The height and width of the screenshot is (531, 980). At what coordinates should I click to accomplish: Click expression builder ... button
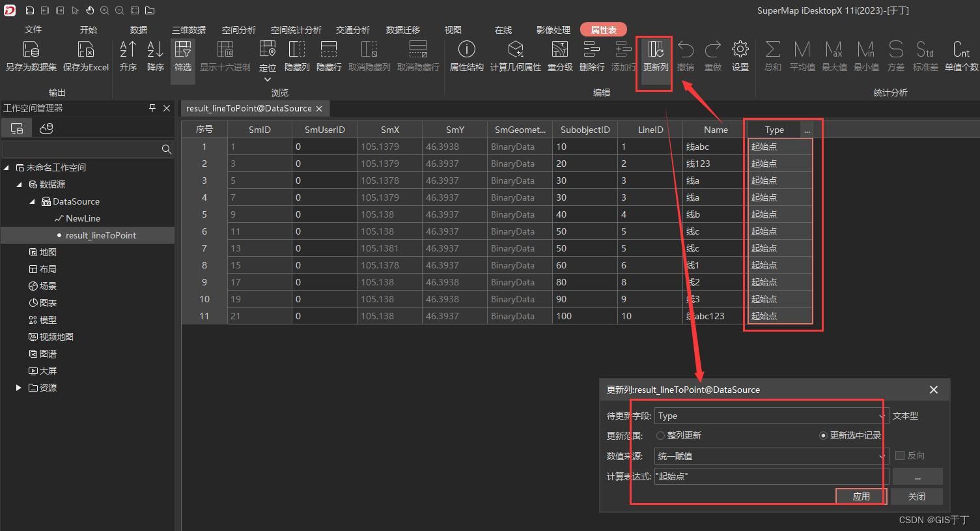pos(917,476)
